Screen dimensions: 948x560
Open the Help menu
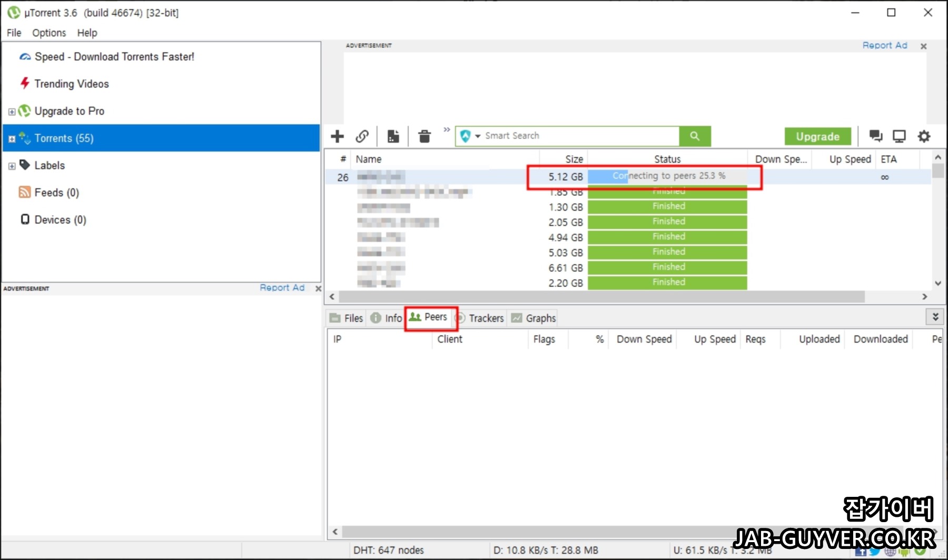pos(87,33)
